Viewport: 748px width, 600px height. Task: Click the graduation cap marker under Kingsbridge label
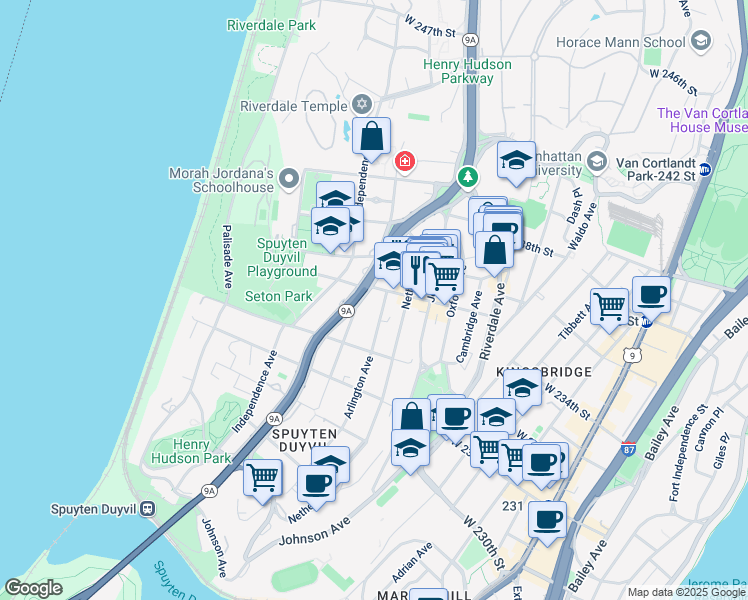coord(522,389)
